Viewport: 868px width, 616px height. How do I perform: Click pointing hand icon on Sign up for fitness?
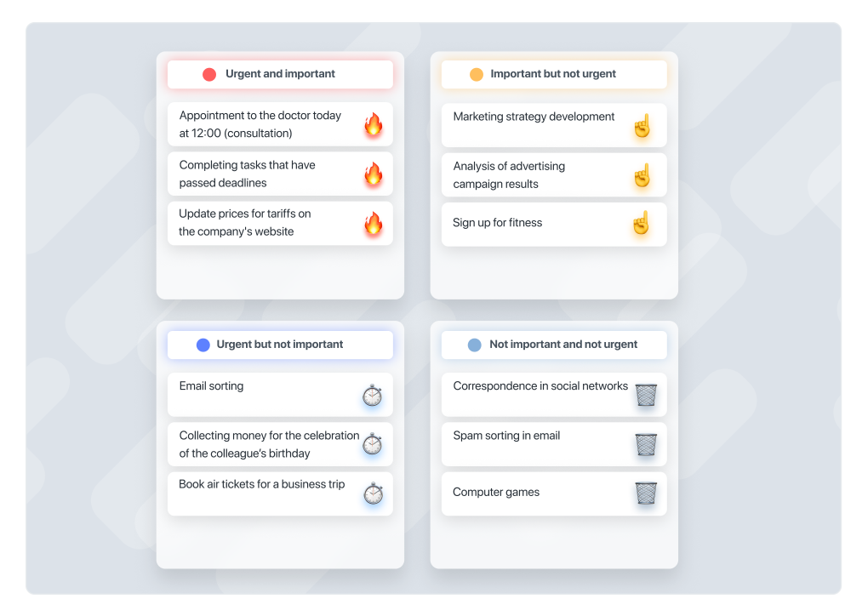click(x=642, y=223)
